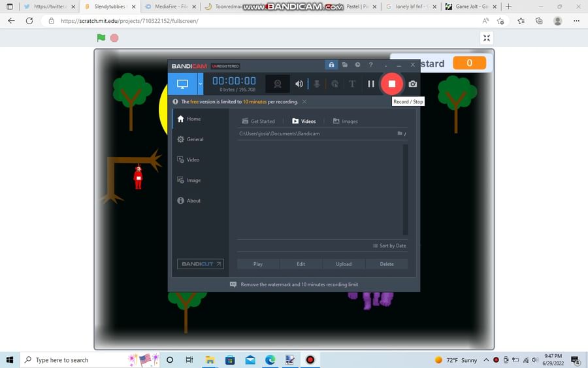The width and height of the screenshot is (588, 368).
Task: Click the Scratch green flag to start
Action: pos(101,37)
